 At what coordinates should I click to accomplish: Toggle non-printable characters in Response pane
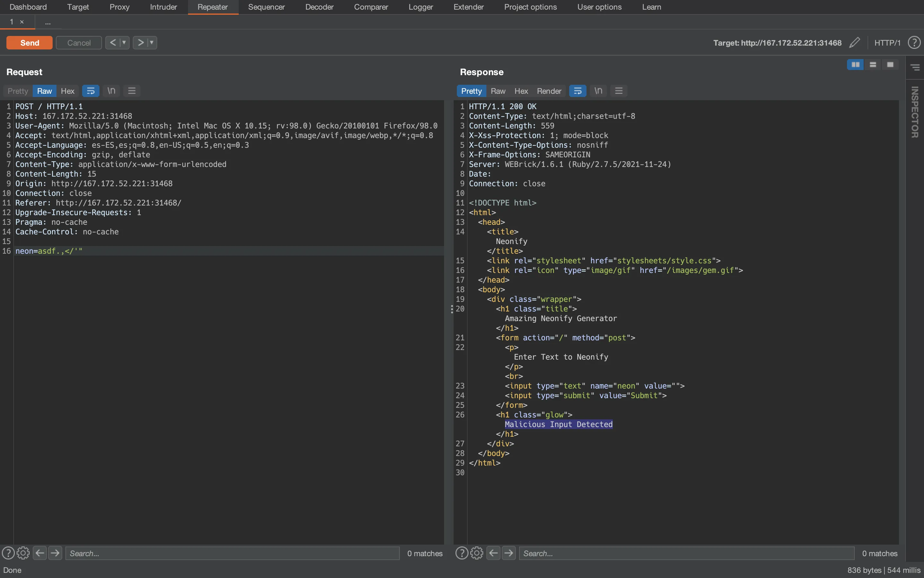click(598, 91)
